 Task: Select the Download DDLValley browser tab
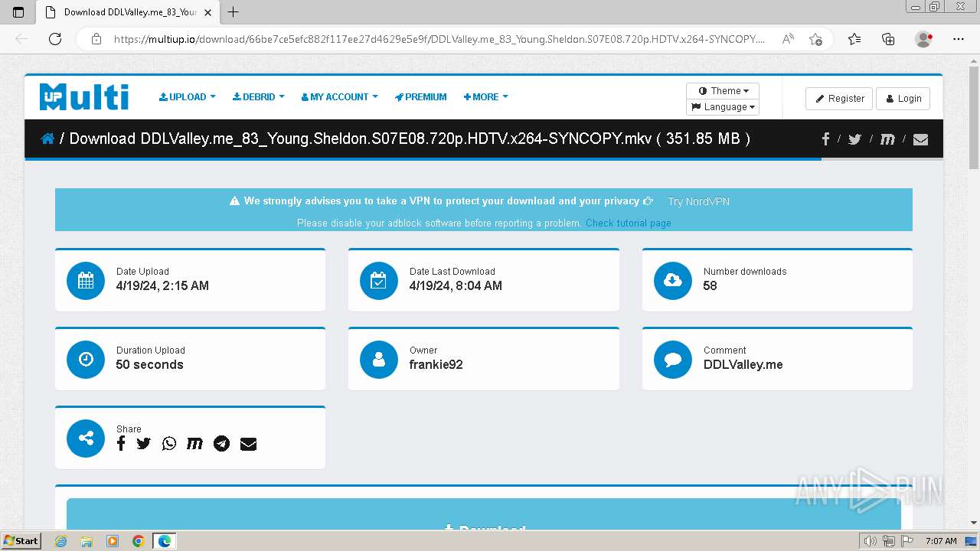tap(128, 12)
